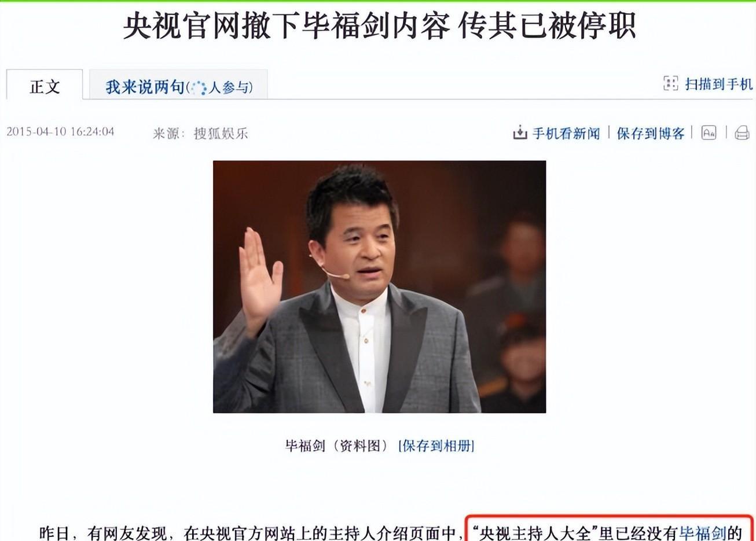The height and width of the screenshot is (541, 756).
Task: Open the 扫描到手机 link
Action: 718,84
